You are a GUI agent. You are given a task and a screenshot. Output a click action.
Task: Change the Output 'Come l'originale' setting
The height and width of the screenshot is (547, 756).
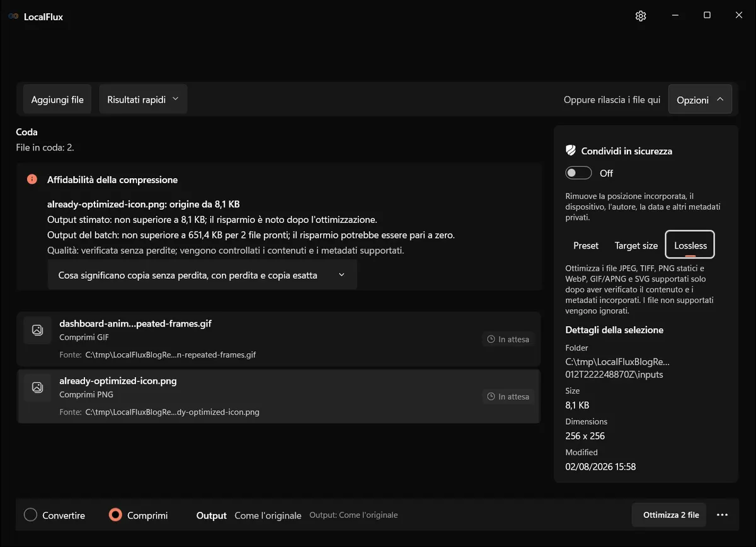[268, 515]
